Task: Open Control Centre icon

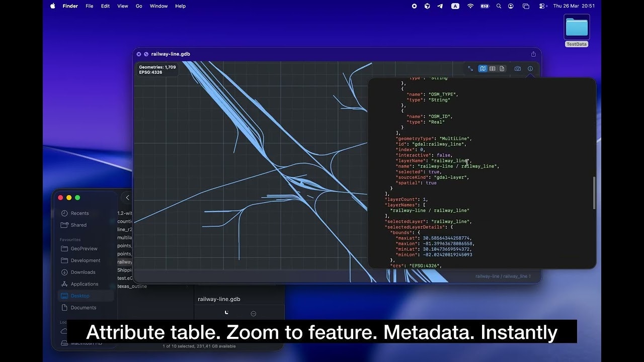Action: tap(542, 6)
